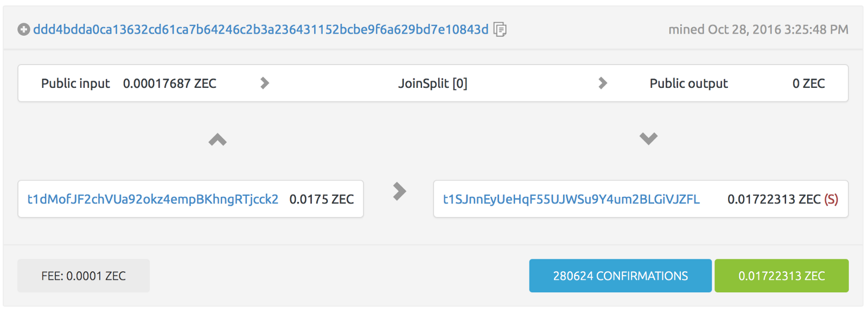Click arrow between Public input and JoinSplit
This screenshot has height=313, width=868.
265,83
